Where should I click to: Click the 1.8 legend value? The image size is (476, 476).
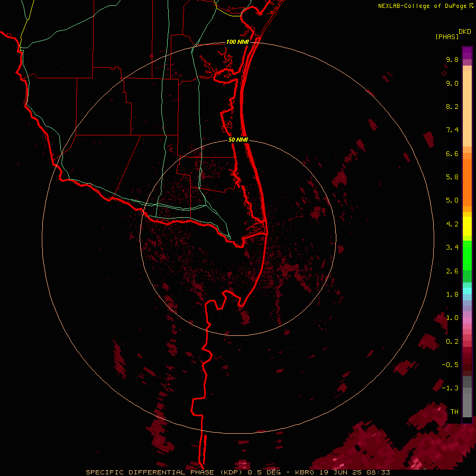click(452, 295)
